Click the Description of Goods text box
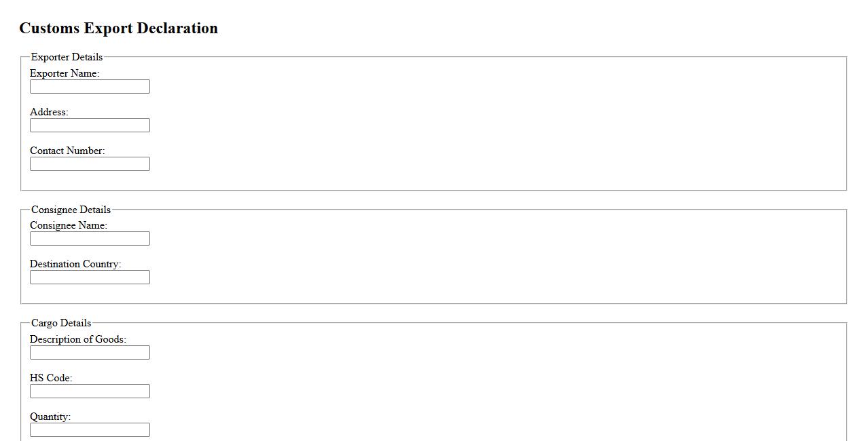The width and height of the screenshot is (868, 441). click(x=90, y=353)
